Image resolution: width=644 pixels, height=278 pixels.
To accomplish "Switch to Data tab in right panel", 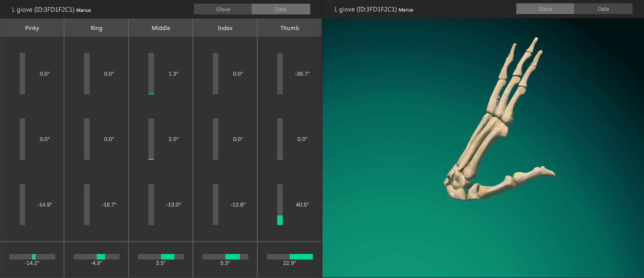I will 603,9.
